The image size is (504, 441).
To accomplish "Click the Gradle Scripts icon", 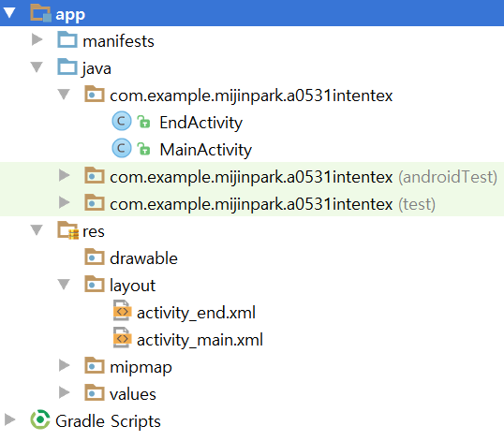I will 40,419.
